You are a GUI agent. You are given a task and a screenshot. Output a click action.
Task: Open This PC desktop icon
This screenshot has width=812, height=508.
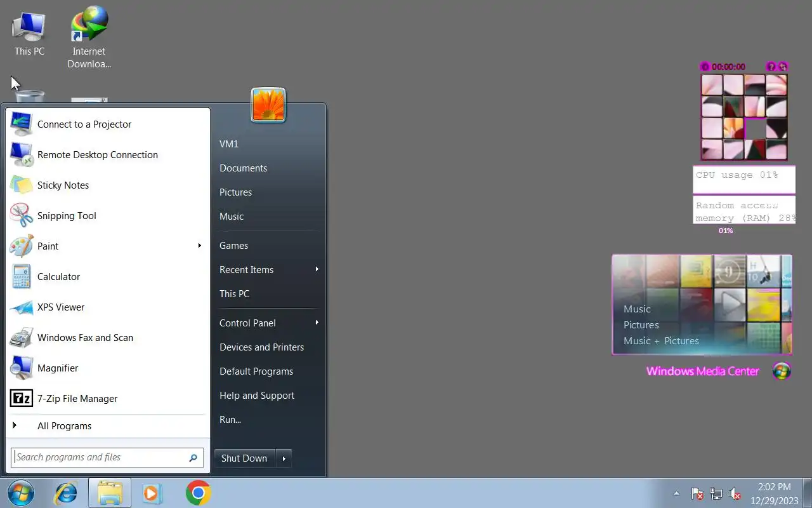click(x=29, y=33)
